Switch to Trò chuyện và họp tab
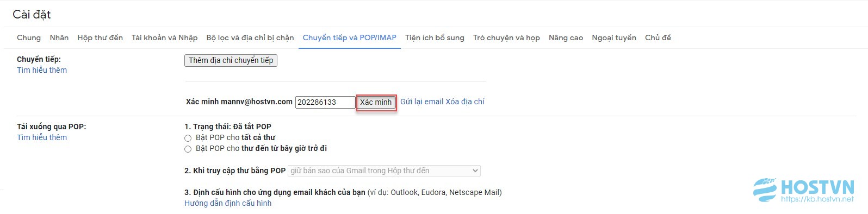 506,37
